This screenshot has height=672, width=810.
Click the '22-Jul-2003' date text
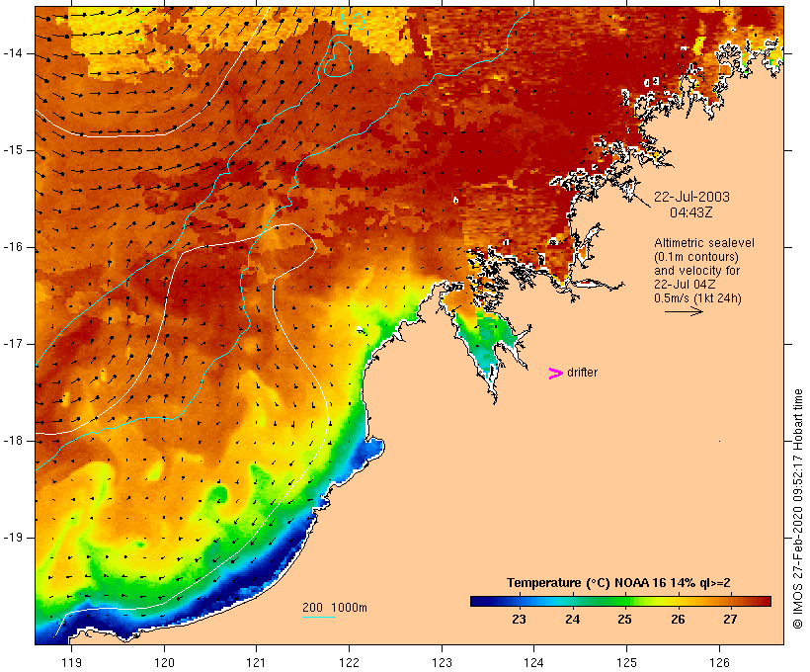pyautogui.click(x=691, y=197)
